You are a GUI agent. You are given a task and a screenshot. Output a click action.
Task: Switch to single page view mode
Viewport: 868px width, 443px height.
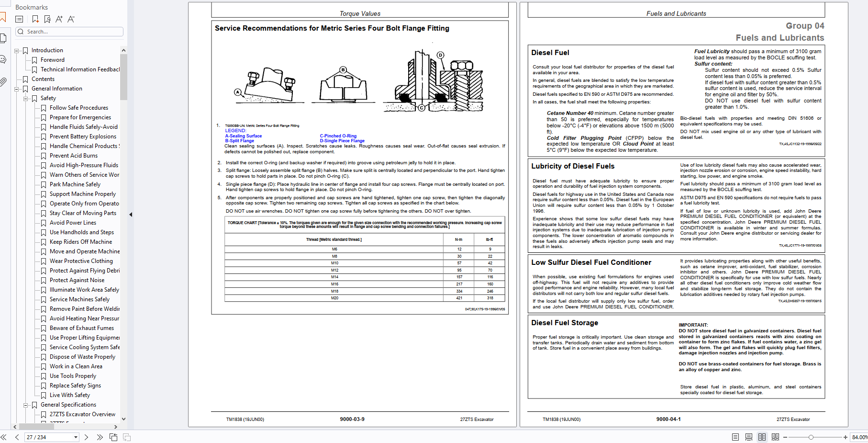(x=735, y=437)
